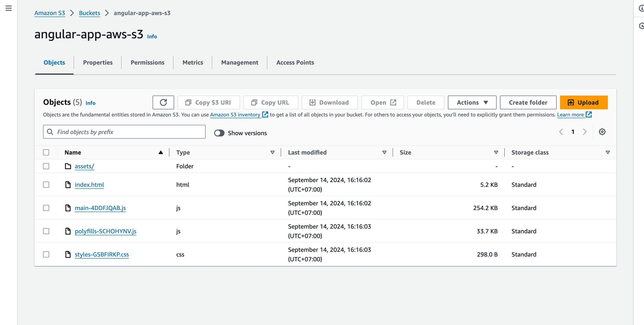Open the Properties tab

(x=98, y=62)
